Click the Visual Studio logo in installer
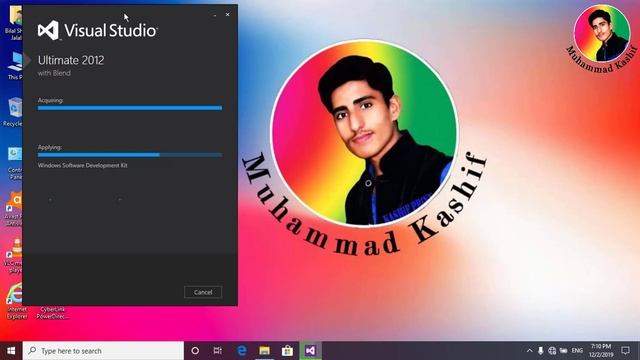Screen dimensions: 640x360 (97, 31)
